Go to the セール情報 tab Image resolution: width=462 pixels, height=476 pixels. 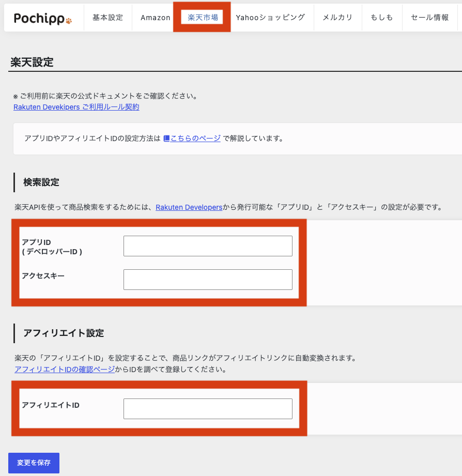pyautogui.click(x=430, y=17)
